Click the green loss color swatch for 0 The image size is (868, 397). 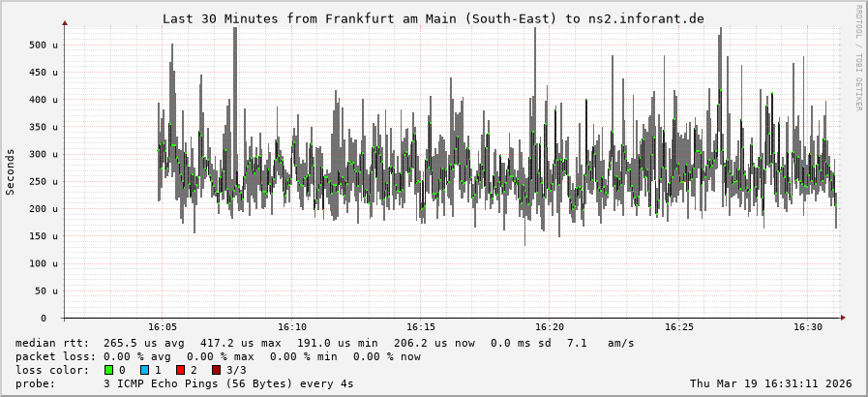108,370
